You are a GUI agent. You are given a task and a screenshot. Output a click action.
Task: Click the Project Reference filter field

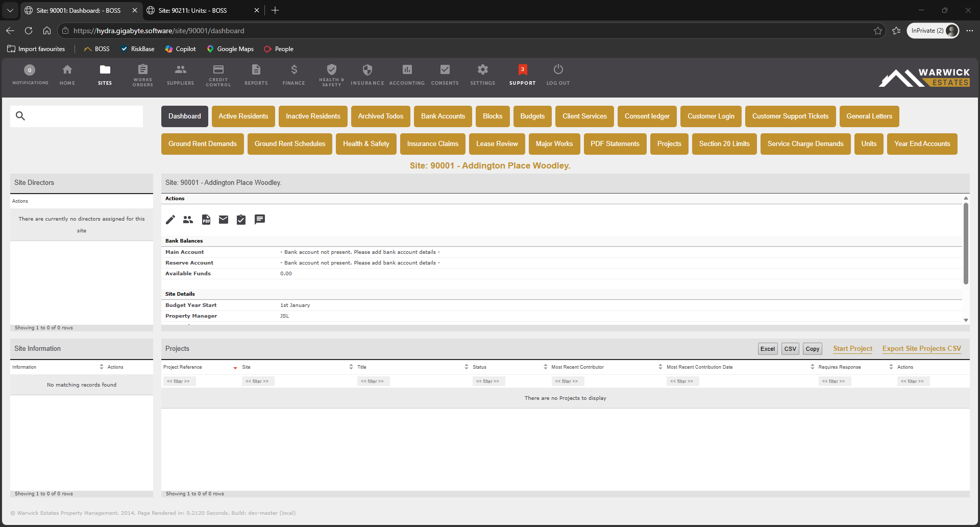(x=179, y=381)
